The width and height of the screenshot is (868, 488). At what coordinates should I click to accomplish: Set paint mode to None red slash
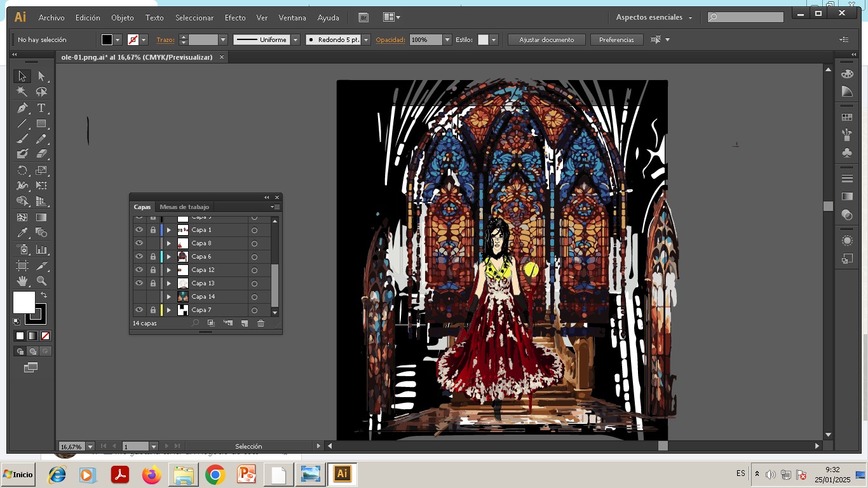(45, 336)
